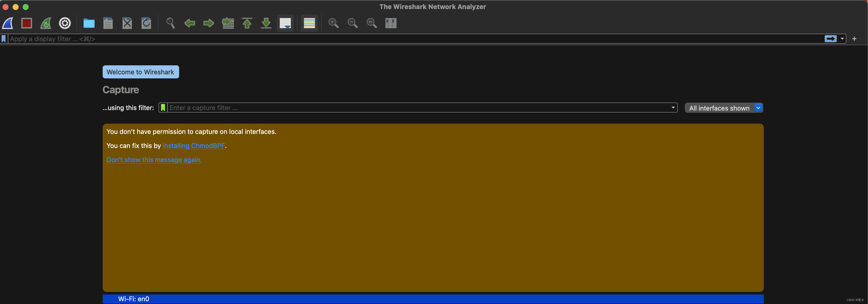Image resolution: width=868 pixels, height=304 pixels.
Task: Restart the current capture with green fin
Action: tap(46, 23)
